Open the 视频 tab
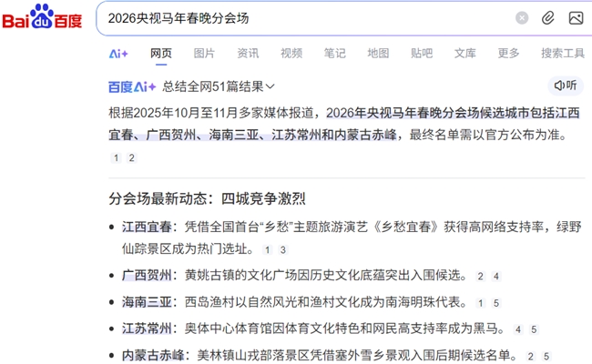This screenshot has height=364, width=592. click(291, 54)
